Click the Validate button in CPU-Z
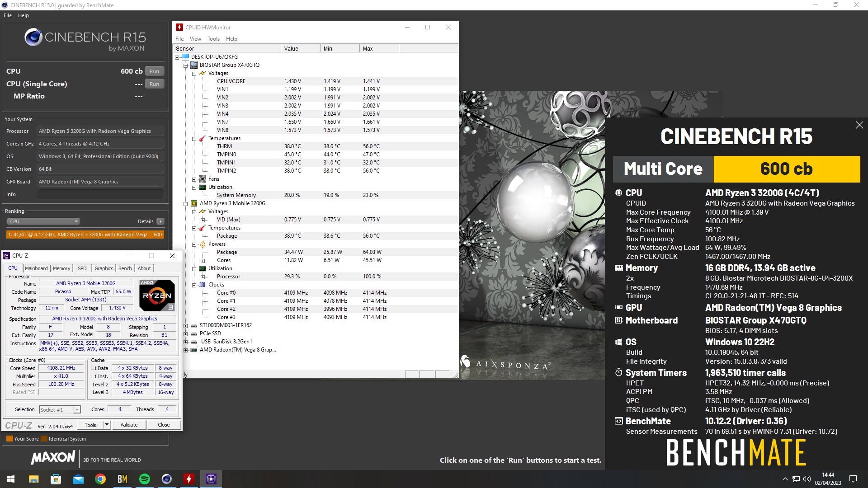The image size is (868, 488). coord(129,425)
